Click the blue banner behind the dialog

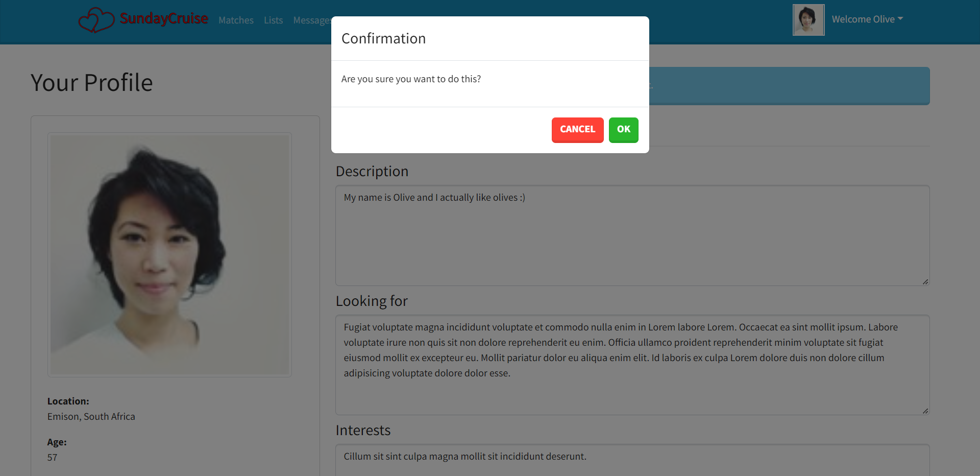pyautogui.click(x=791, y=86)
